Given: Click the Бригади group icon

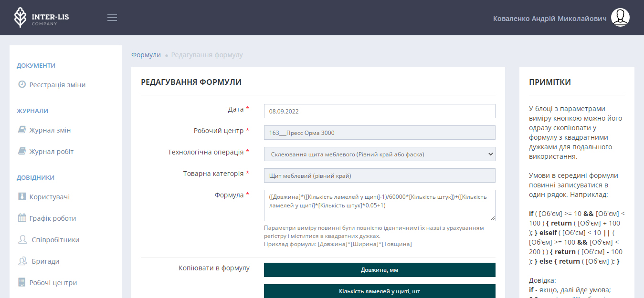Looking at the screenshot, I should click(22, 261).
